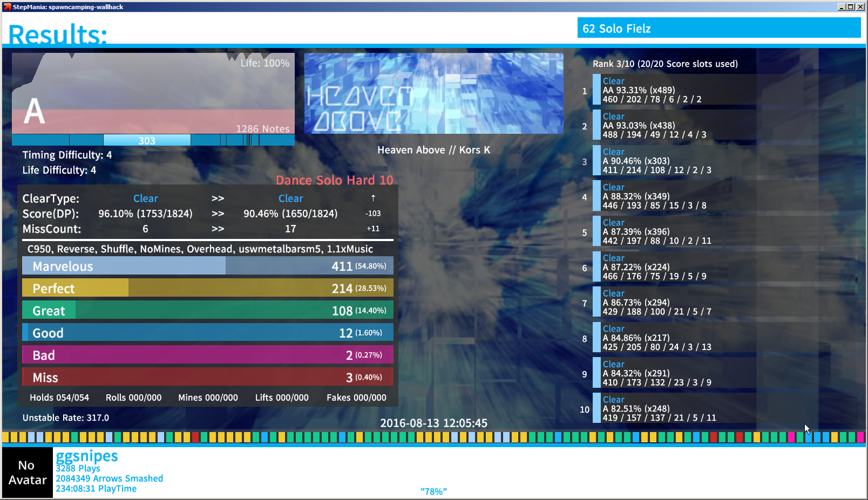Click the Unstable Rate value text
The height and width of the screenshot is (500, 868).
click(66, 417)
